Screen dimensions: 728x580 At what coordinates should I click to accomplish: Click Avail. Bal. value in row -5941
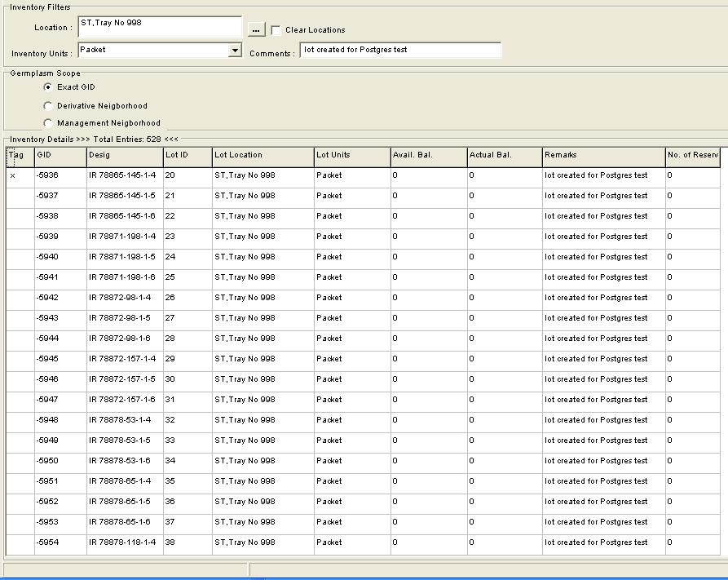(430, 280)
